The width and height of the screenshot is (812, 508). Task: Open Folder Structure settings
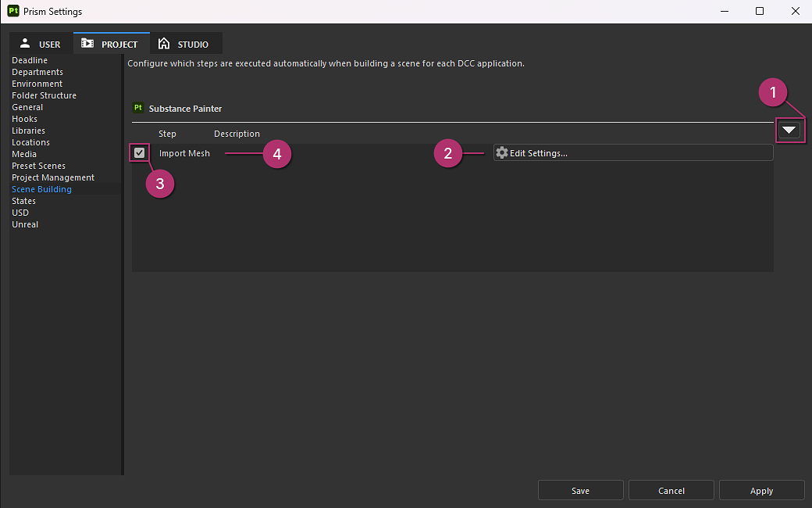[x=44, y=95]
